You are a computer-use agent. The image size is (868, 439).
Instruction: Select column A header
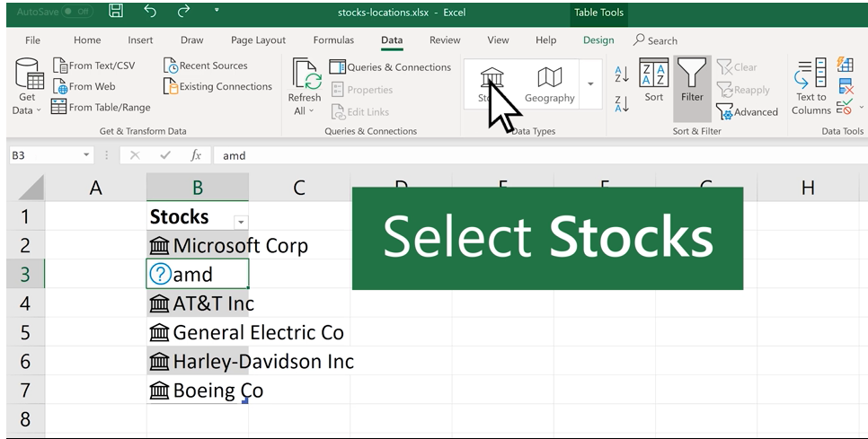[96, 188]
